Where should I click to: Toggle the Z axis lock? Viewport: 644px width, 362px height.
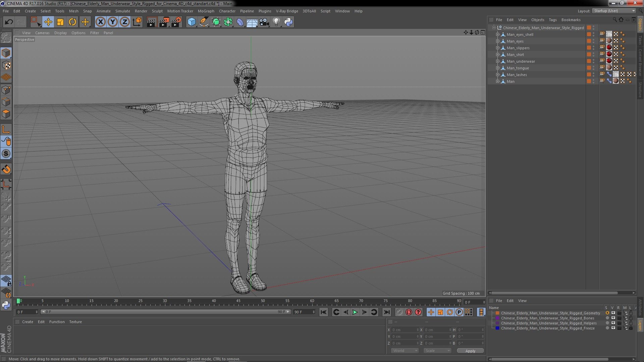[x=125, y=22]
